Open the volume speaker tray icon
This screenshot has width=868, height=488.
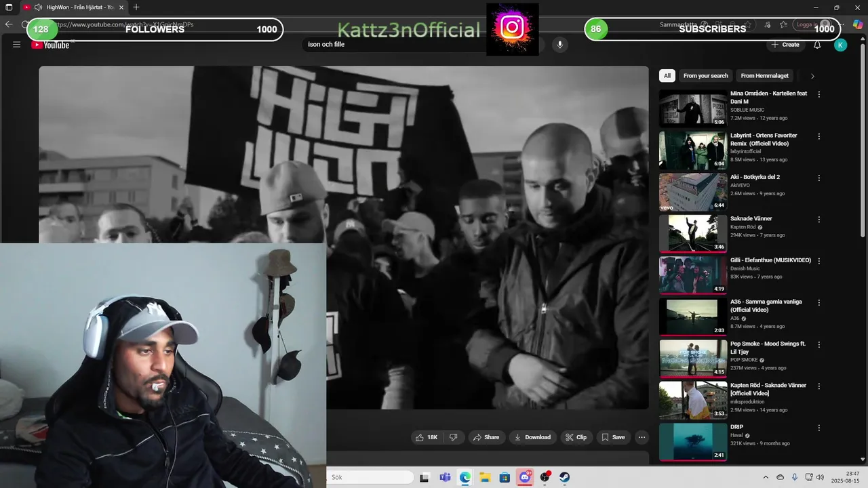820,478
